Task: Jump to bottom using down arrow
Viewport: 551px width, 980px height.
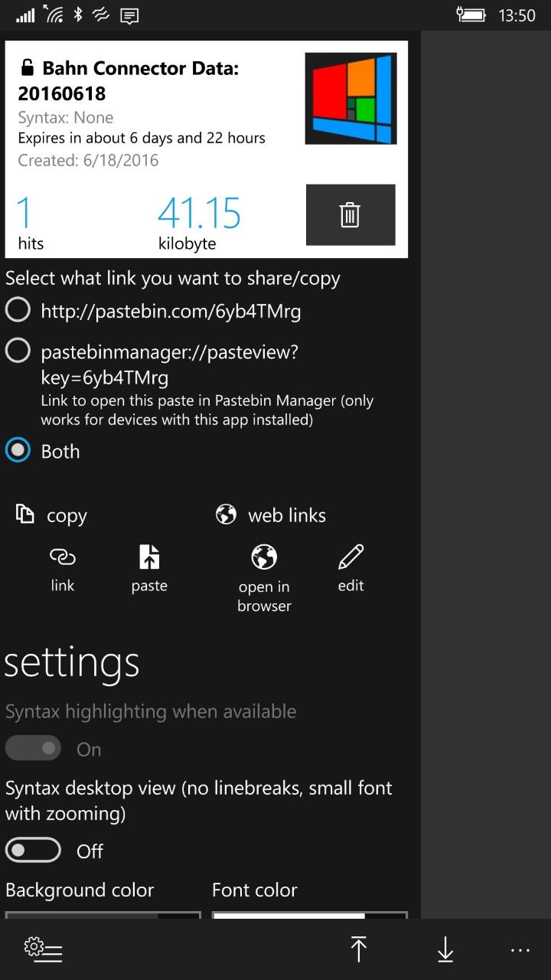Action: click(x=445, y=949)
